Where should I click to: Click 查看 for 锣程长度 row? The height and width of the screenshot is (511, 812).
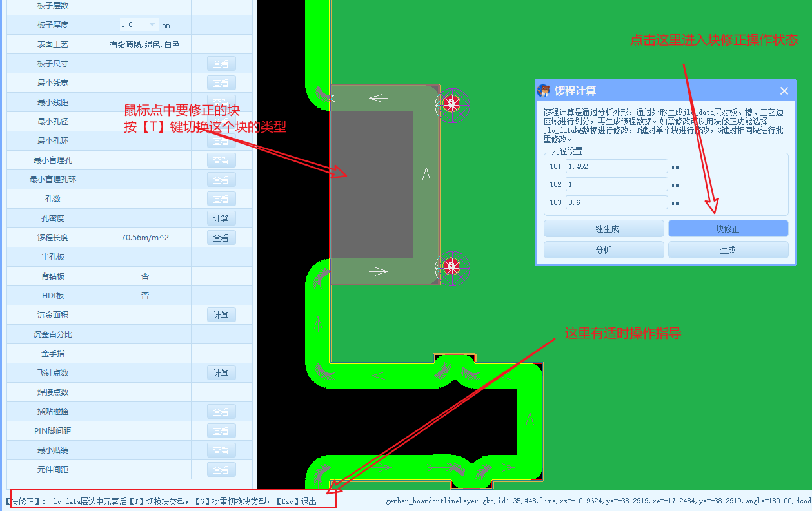pyautogui.click(x=221, y=238)
